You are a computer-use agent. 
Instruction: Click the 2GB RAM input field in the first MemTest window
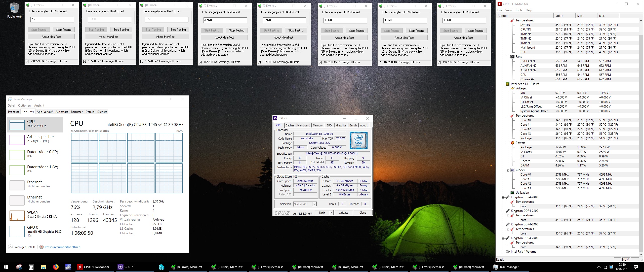(x=52, y=19)
